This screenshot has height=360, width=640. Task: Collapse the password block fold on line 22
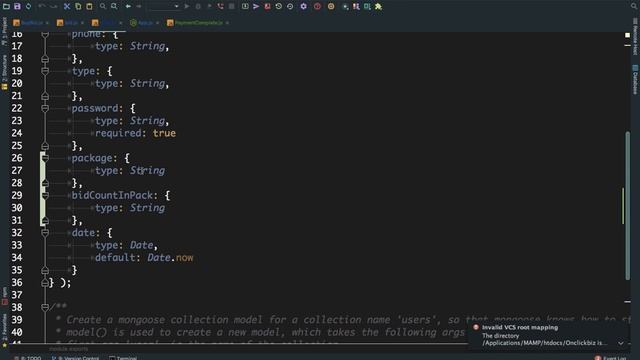[45, 108]
